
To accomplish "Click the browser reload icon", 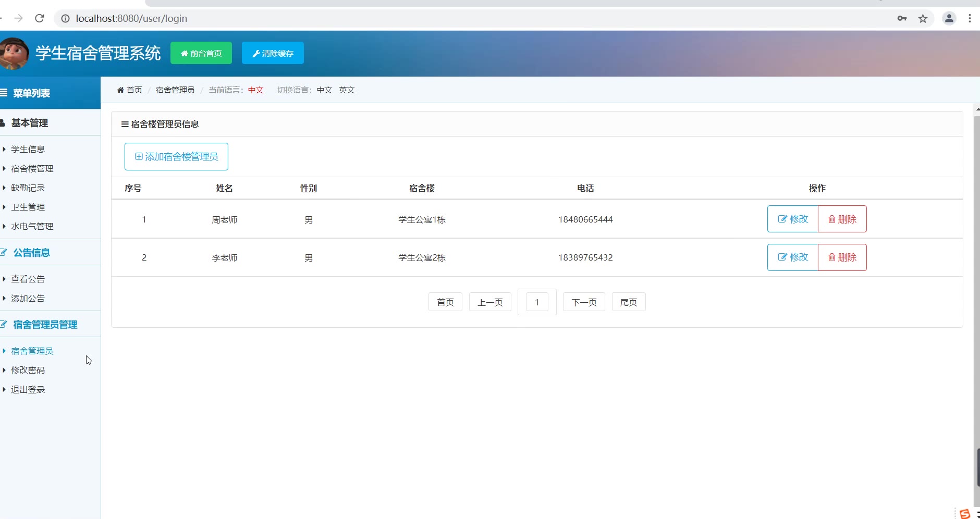I will [x=39, y=18].
